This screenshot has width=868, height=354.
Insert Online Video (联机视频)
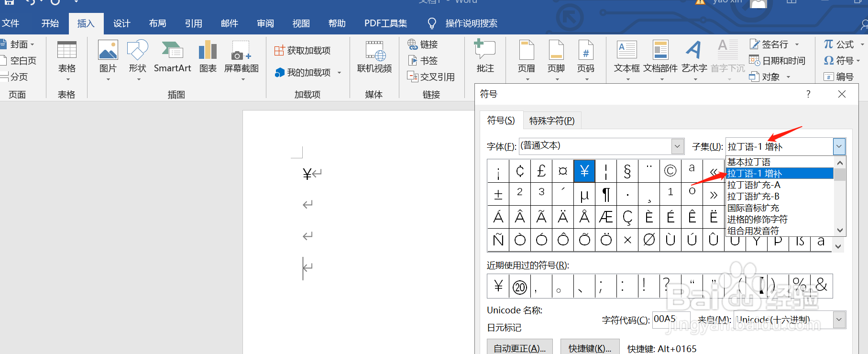[374, 57]
